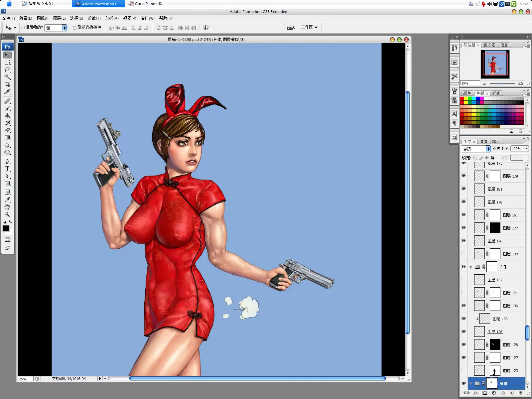The width and height of the screenshot is (532, 399).
Task: Select the Lasso tool
Action: point(7,70)
